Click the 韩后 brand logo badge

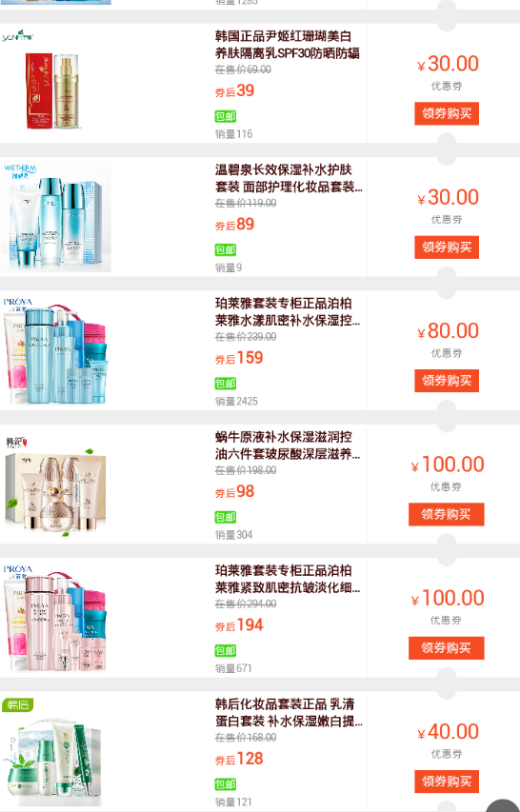(x=17, y=704)
